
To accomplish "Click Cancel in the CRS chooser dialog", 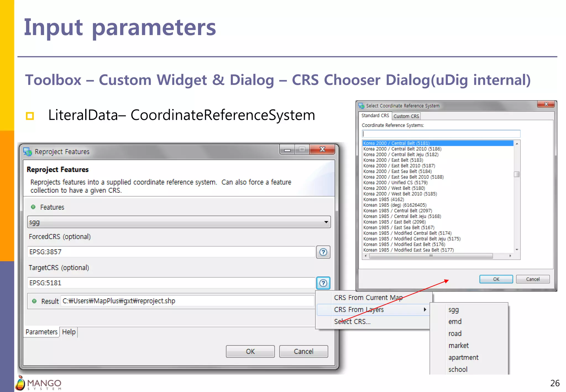I will point(533,279).
